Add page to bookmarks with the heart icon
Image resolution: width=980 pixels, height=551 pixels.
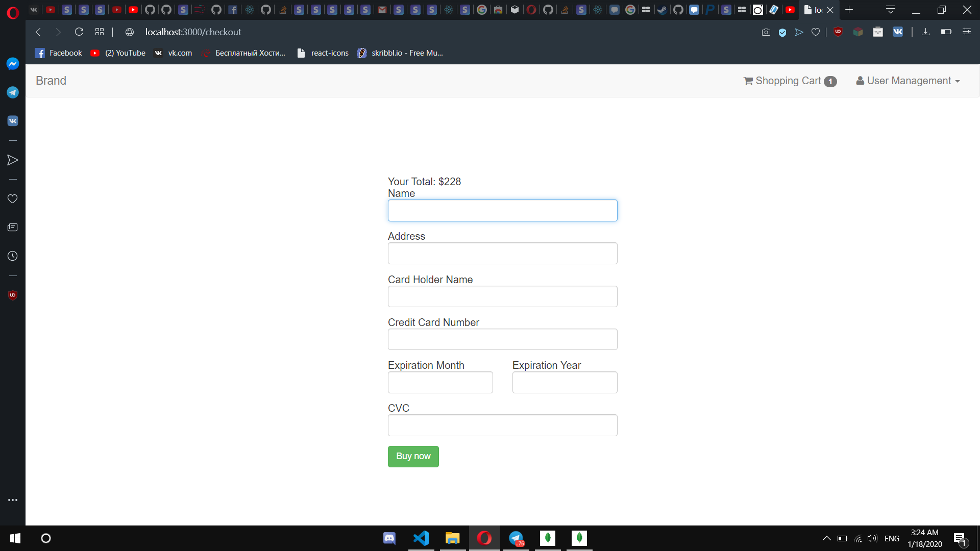tap(816, 32)
